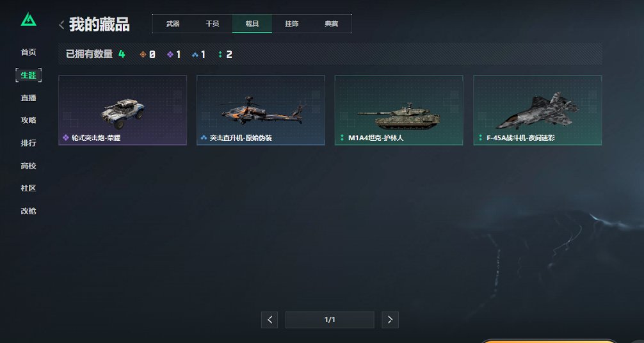Click the green triangle logo icon
The height and width of the screenshot is (343, 644).
(x=29, y=20)
